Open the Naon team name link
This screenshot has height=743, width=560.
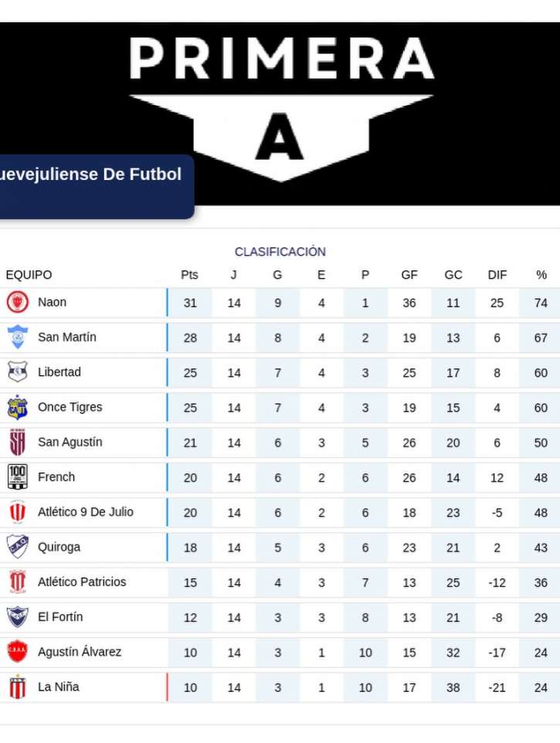[x=52, y=302]
